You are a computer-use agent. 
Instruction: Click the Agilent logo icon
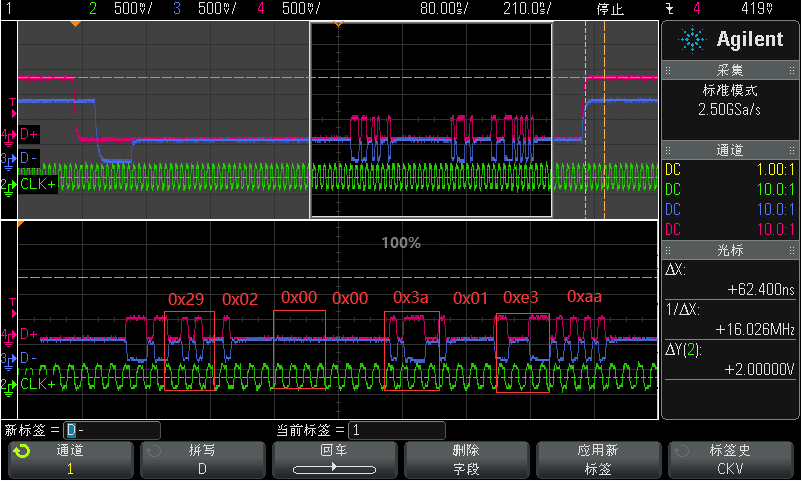(x=691, y=40)
